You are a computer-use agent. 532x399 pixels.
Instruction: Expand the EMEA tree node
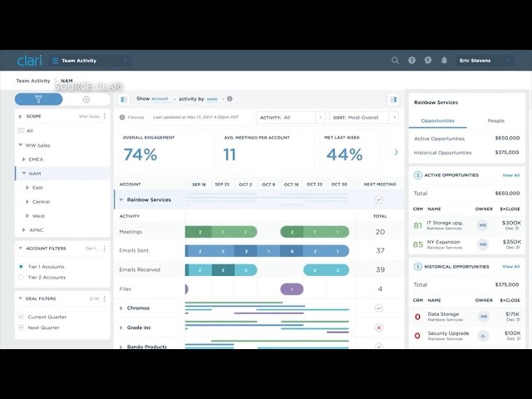24,159
